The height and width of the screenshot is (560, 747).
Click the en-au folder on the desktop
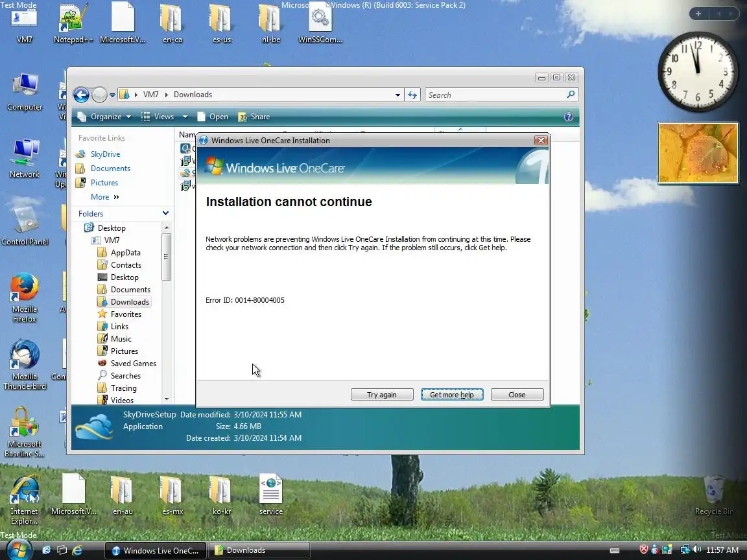[x=123, y=495]
